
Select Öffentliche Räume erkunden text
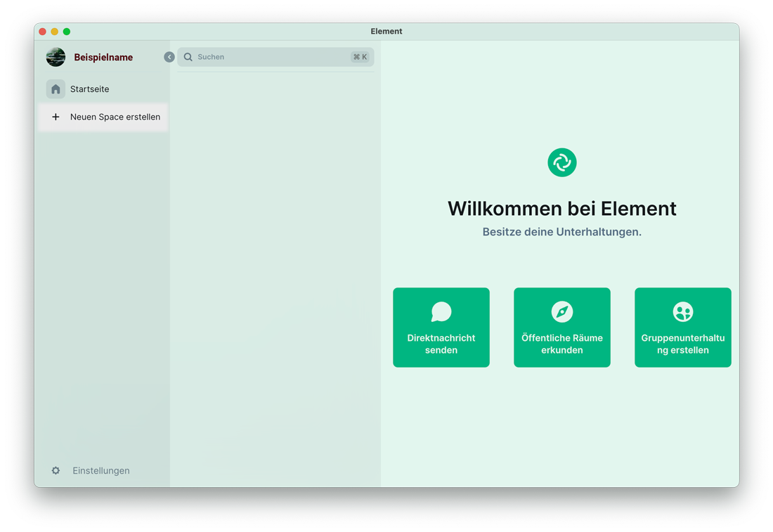pyautogui.click(x=561, y=344)
